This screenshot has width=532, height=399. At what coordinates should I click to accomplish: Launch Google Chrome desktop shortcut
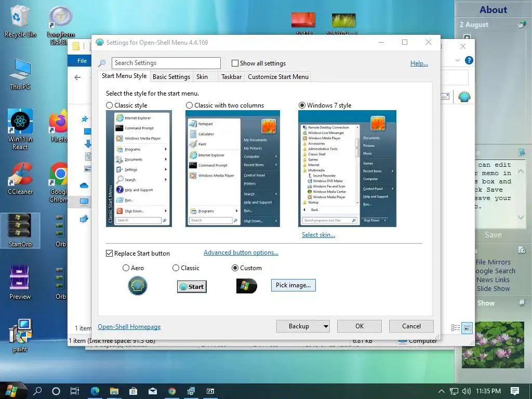coord(58,182)
